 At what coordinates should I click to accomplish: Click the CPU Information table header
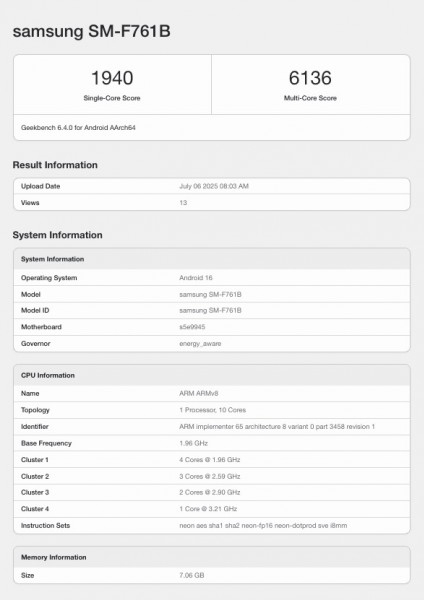click(212, 375)
